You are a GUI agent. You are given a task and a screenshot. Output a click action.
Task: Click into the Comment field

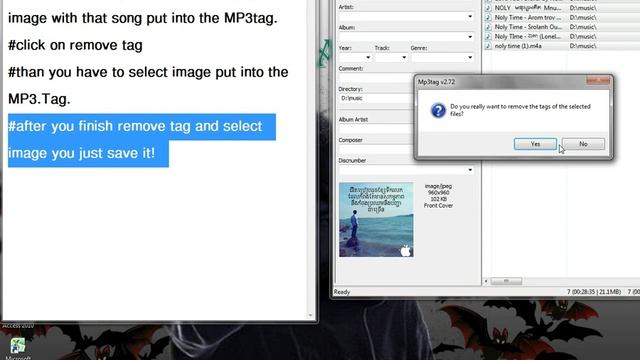pos(376,77)
